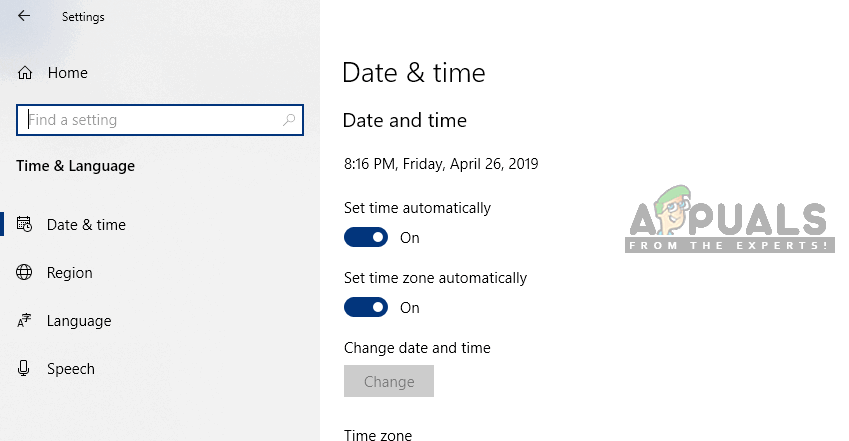Click the Home house icon
Screen dimensions: 849x441
click(25, 73)
